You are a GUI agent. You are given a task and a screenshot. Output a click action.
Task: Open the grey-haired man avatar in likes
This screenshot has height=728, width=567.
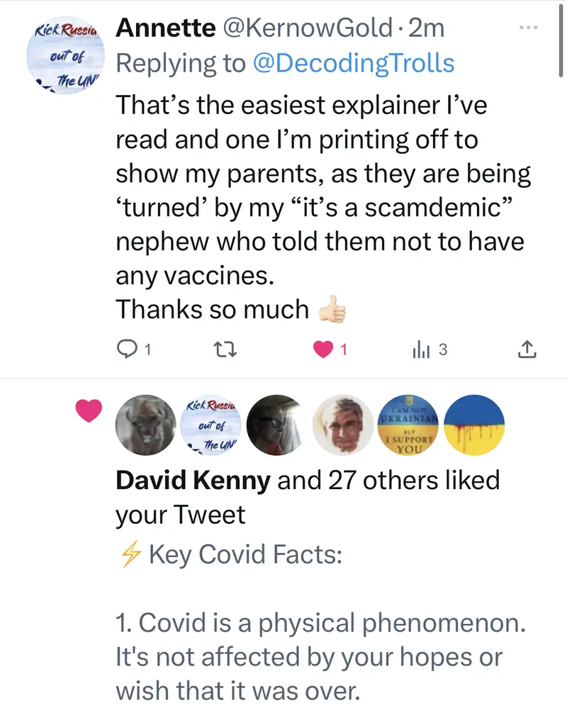[342, 424]
